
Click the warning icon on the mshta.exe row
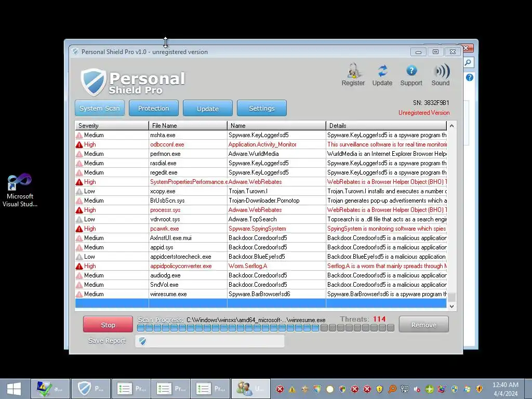click(x=79, y=135)
